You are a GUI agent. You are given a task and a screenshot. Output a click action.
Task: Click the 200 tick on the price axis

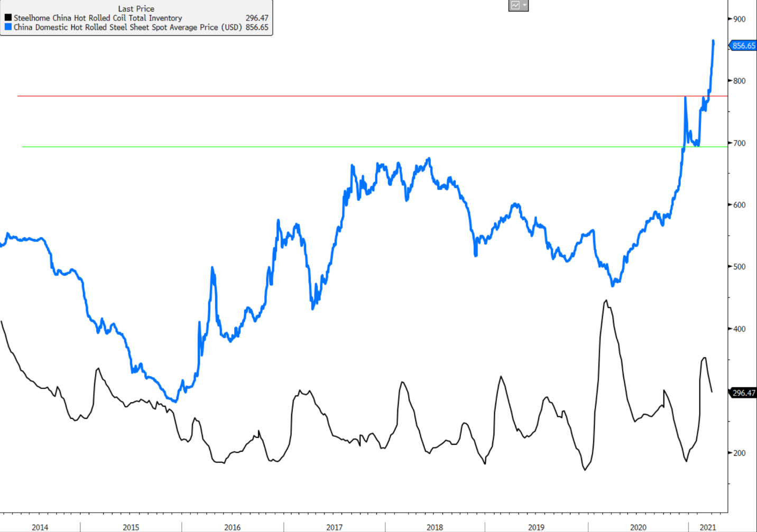(x=739, y=453)
